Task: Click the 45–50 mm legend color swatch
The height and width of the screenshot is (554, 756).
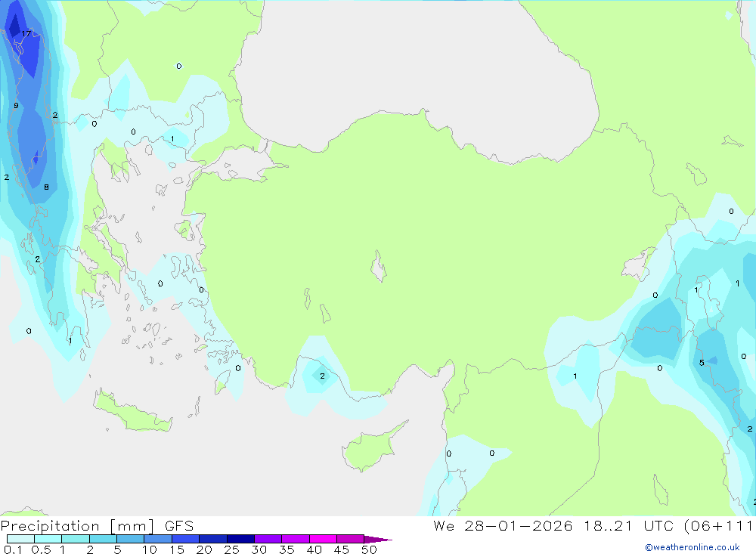Action: click(351, 539)
